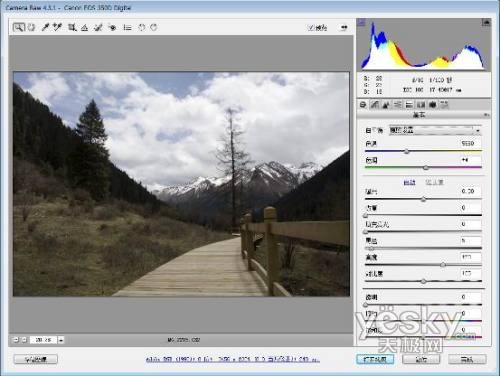Viewport: 500px width, 376px height.
Task: Click the Exposure value field
Action: [470, 191]
